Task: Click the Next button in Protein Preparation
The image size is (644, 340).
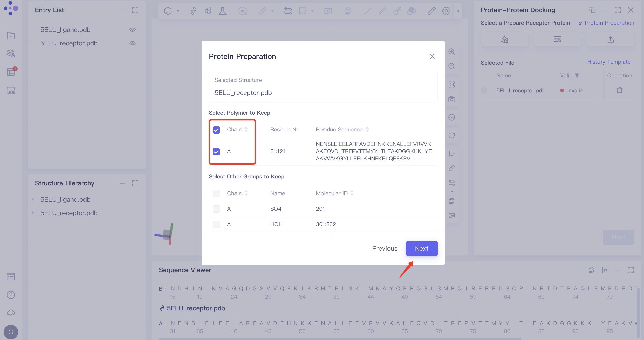Action: pyautogui.click(x=421, y=248)
